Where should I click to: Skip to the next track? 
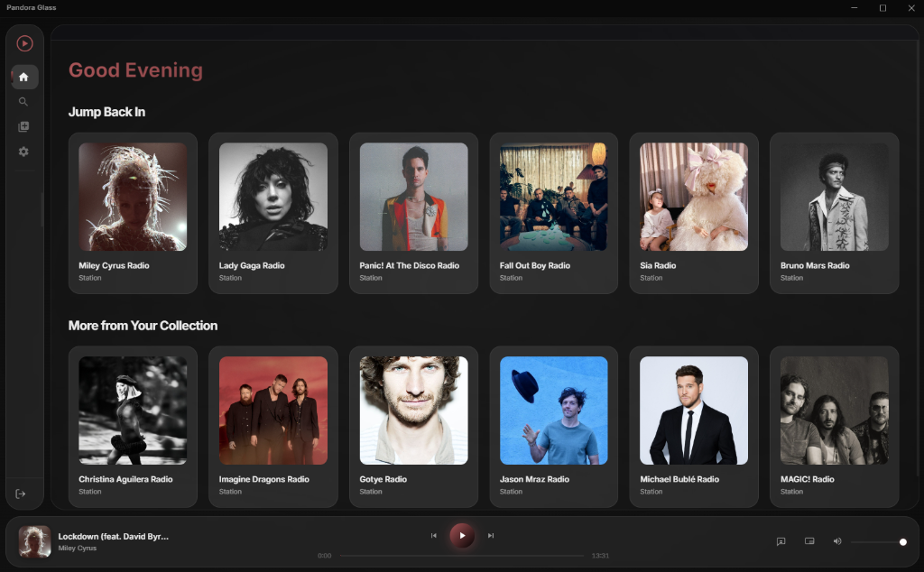[x=490, y=535]
